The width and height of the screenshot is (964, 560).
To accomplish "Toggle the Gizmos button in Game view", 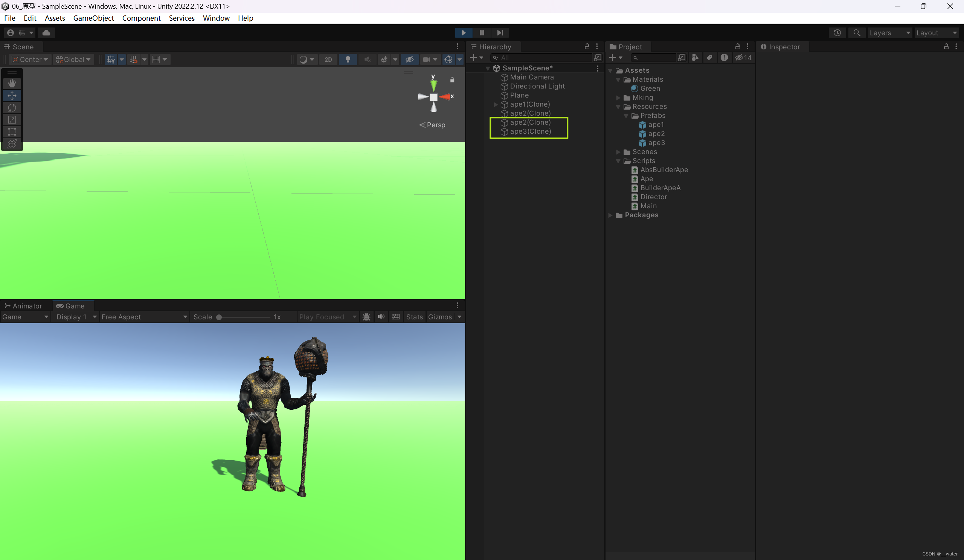I will pyautogui.click(x=439, y=317).
